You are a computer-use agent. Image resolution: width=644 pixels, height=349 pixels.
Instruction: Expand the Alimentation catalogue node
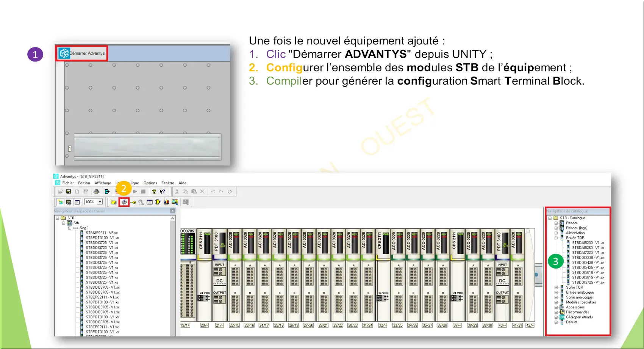click(556, 233)
